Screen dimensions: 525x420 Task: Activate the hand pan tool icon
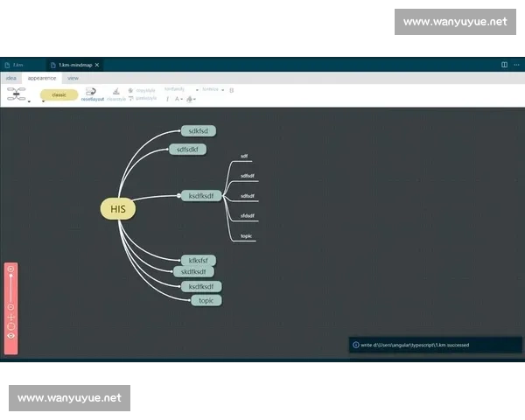[x=10, y=317]
